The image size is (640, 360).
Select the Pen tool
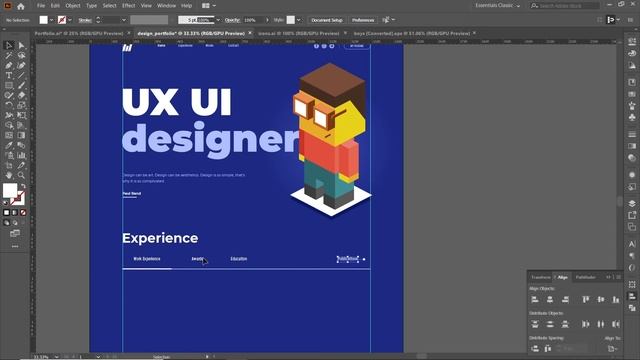(x=9, y=65)
